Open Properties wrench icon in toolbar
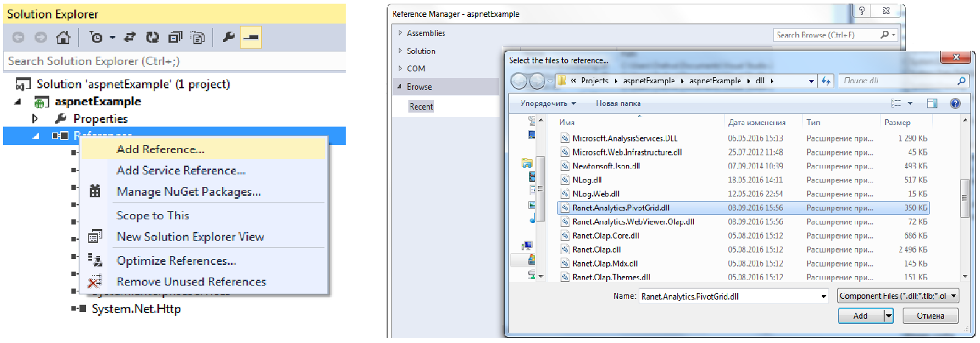This screenshot has height=343, width=980. [228, 38]
